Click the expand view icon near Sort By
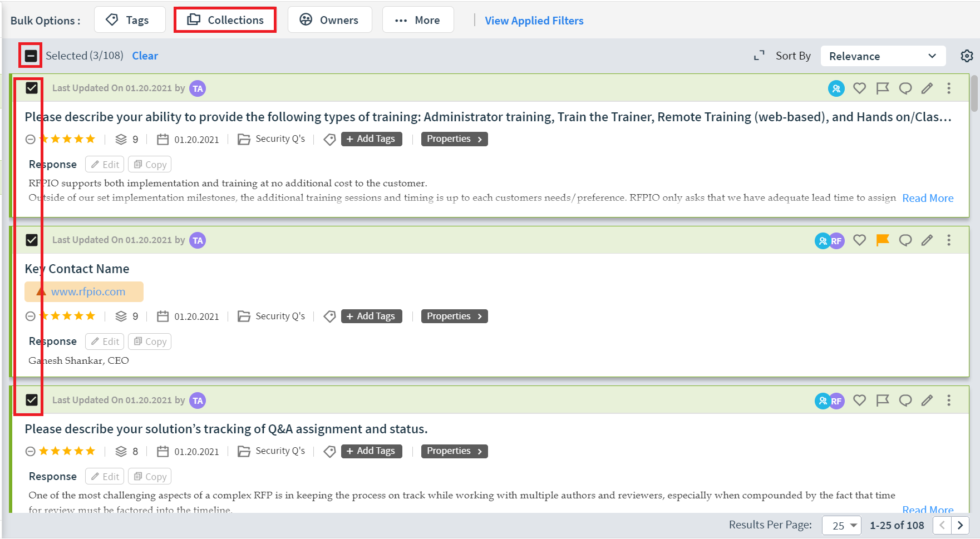 tap(759, 56)
